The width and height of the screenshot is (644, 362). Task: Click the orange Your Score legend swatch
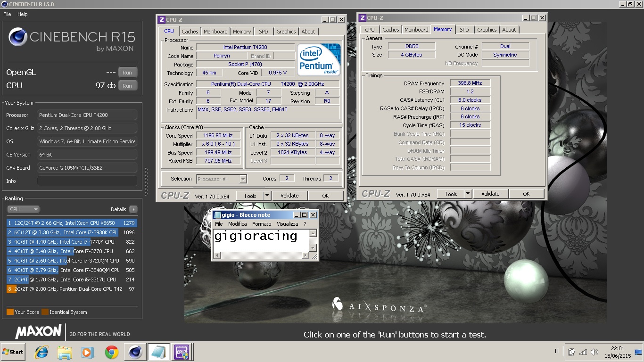[x=10, y=312]
